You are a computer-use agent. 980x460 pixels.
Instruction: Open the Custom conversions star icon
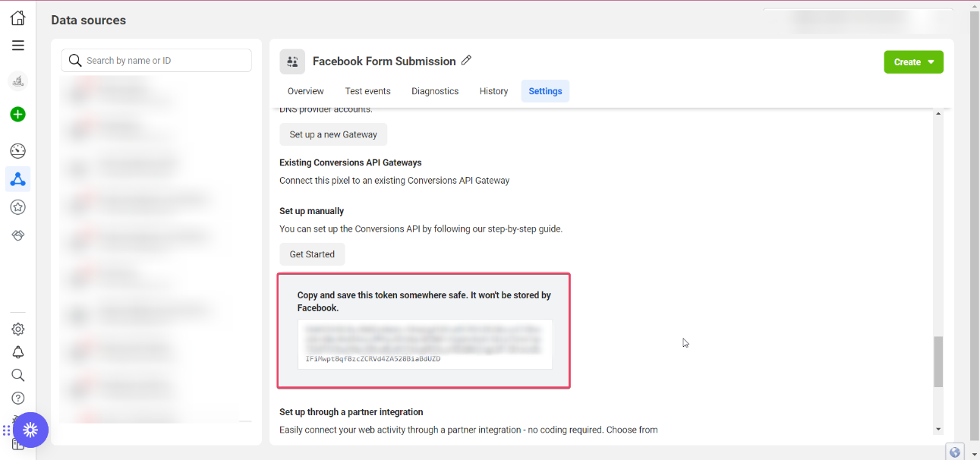pos(18,206)
